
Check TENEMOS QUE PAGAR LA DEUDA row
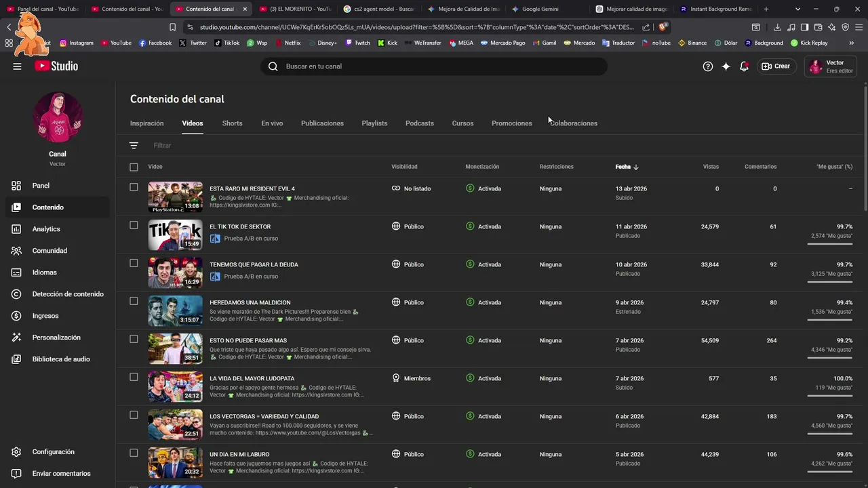(134, 263)
